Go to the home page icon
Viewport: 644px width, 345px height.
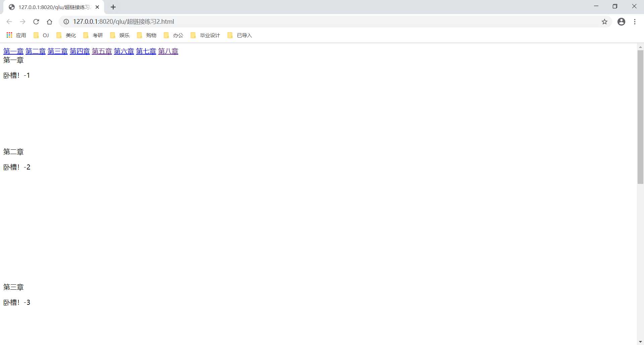[50, 22]
